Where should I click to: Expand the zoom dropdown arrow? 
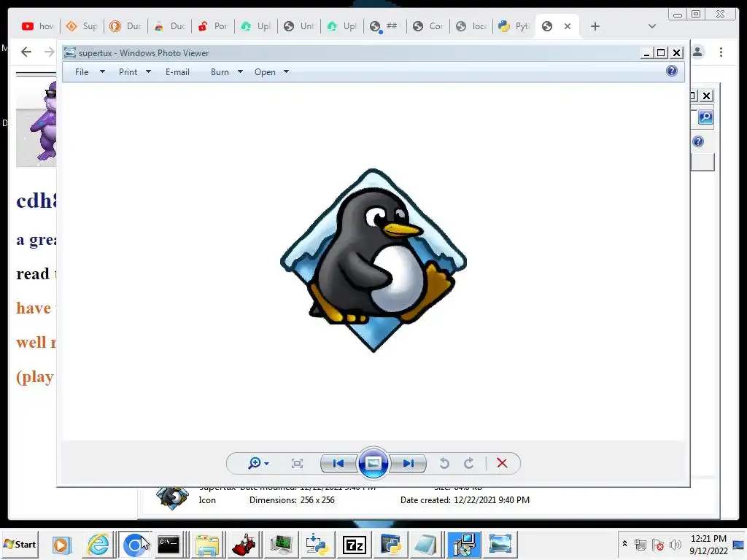click(266, 464)
